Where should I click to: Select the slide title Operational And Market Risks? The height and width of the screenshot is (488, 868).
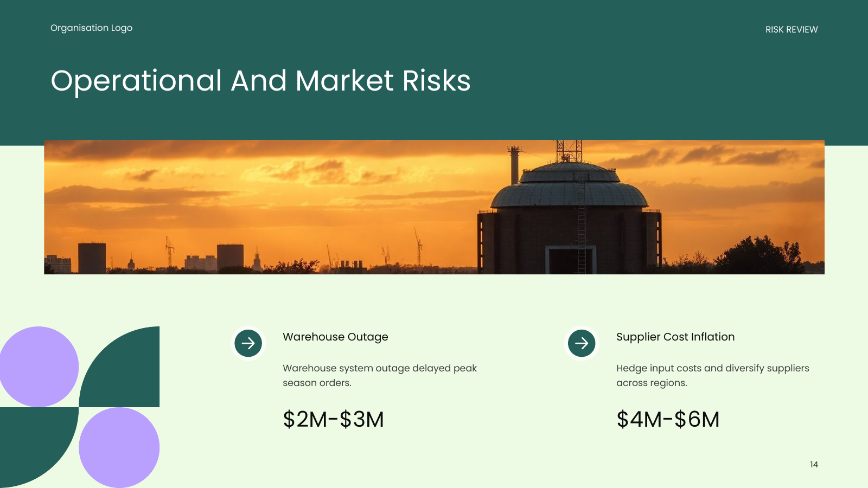point(260,81)
